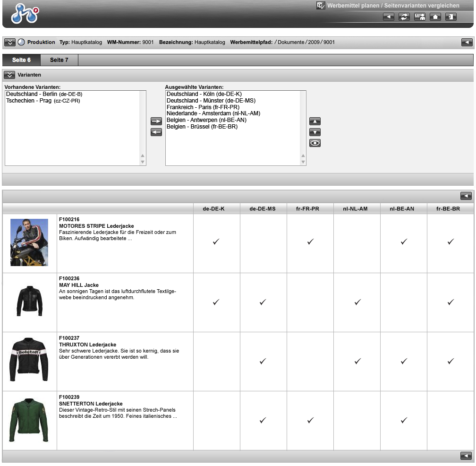476x466 pixels.
Task: Open the MAY HILL Jacke thumbnail
Action: point(29,301)
